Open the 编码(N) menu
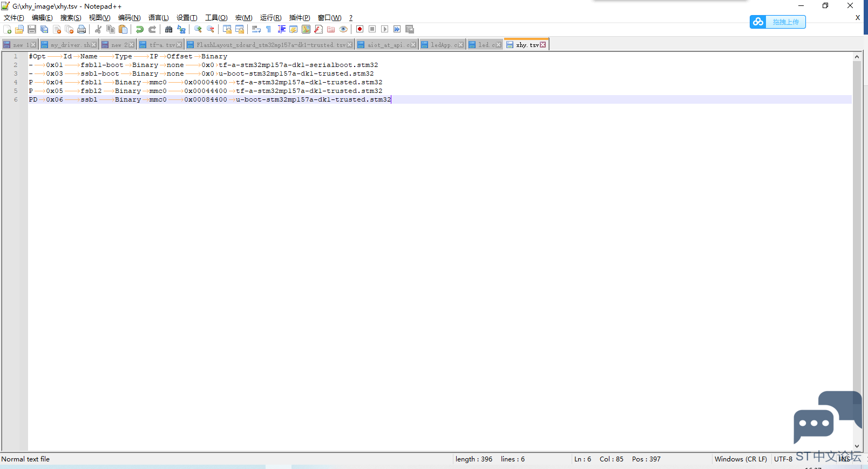Screen dimensions: 868x469 pos(130,18)
